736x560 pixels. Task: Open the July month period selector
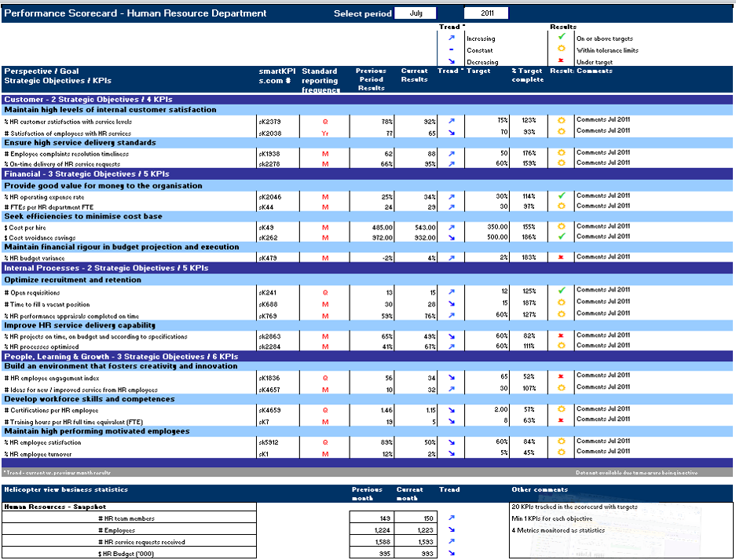point(416,13)
